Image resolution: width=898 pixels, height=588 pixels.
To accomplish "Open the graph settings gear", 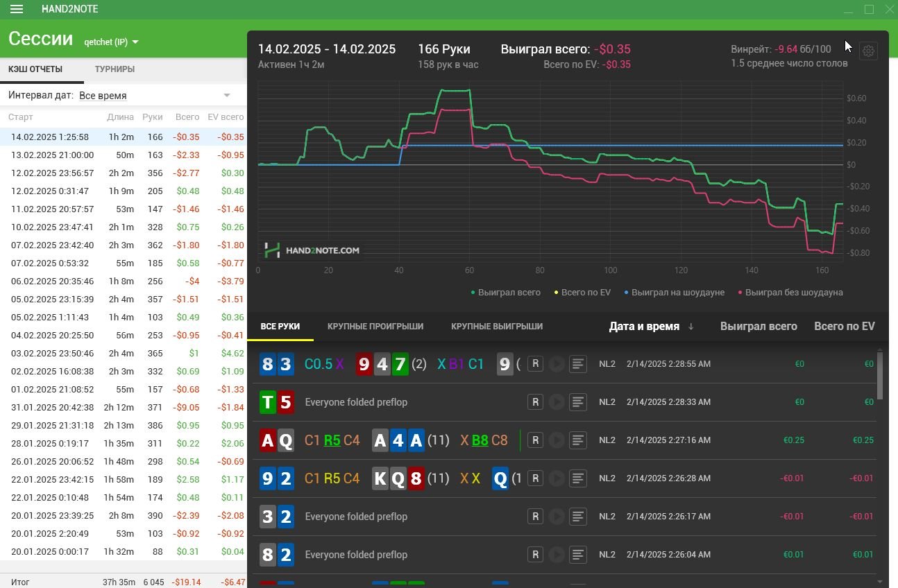I will click(x=868, y=51).
